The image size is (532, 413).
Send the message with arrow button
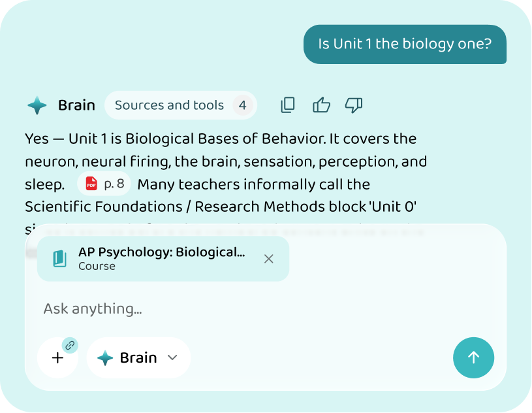point(473,357)
